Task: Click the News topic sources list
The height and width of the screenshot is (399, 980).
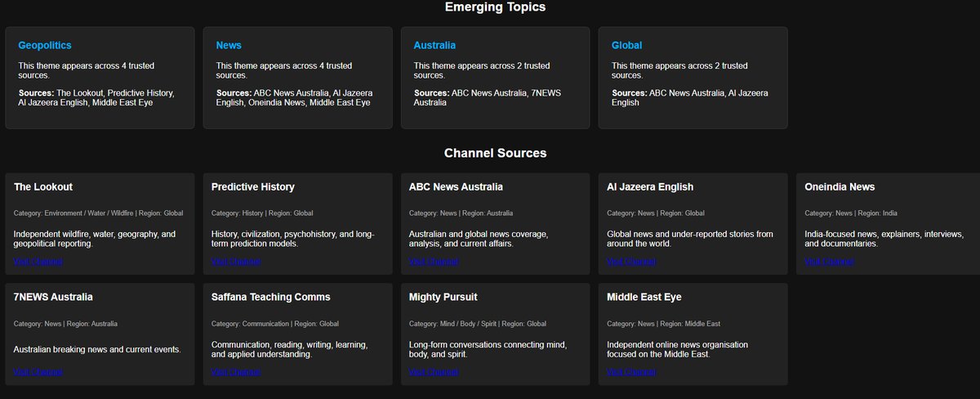Action: (294, 98)
